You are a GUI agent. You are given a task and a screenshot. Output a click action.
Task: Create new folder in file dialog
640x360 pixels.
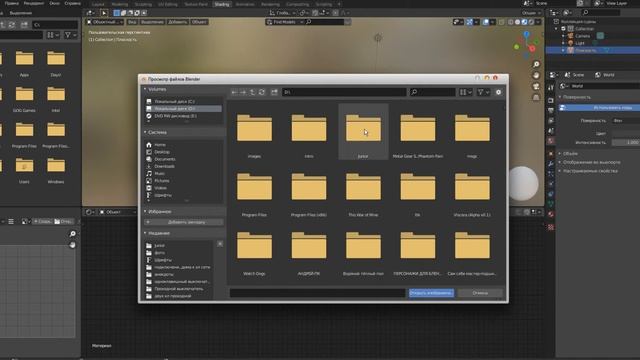tap(274, 92)
